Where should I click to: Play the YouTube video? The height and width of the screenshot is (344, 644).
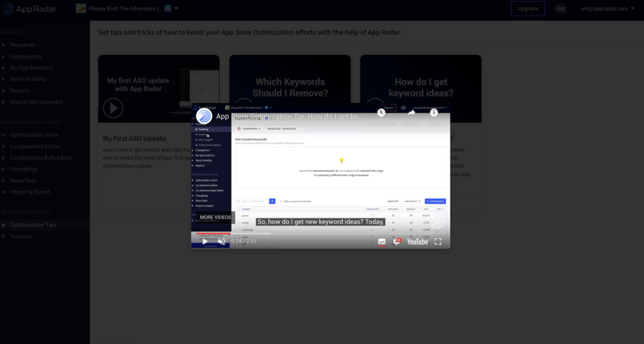(205, 241)
